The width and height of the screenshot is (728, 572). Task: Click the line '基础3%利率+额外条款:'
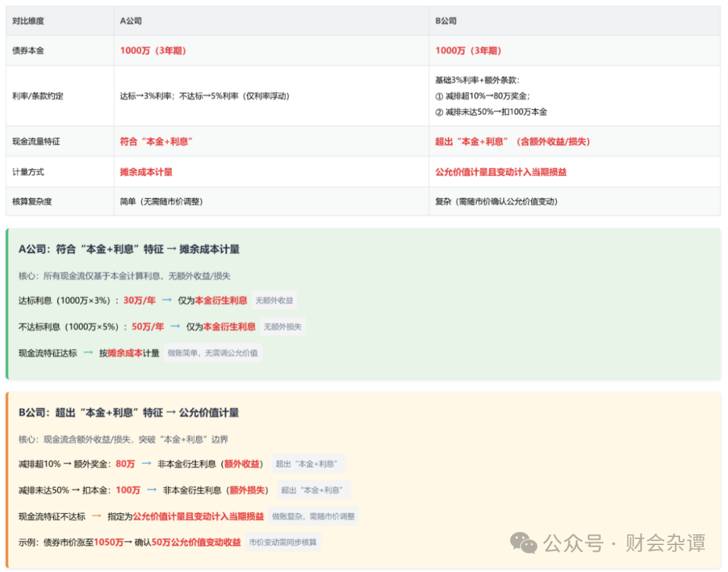click(x=477, y=80)
